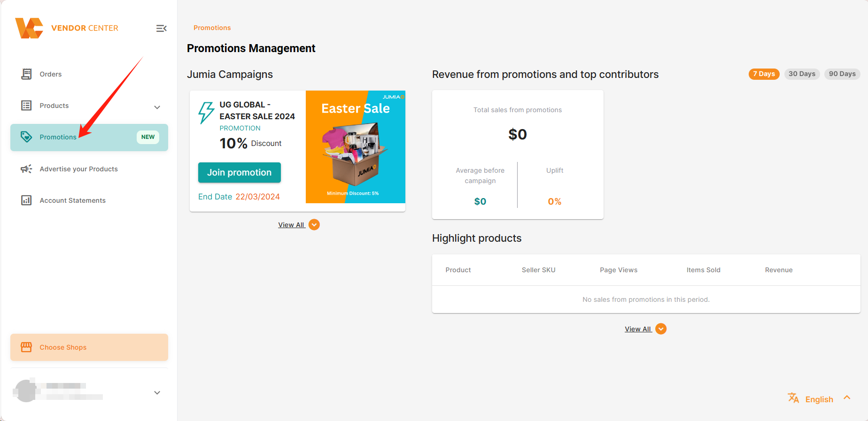Click the language translate icon

pyautogui.click(x=793, y=398)
